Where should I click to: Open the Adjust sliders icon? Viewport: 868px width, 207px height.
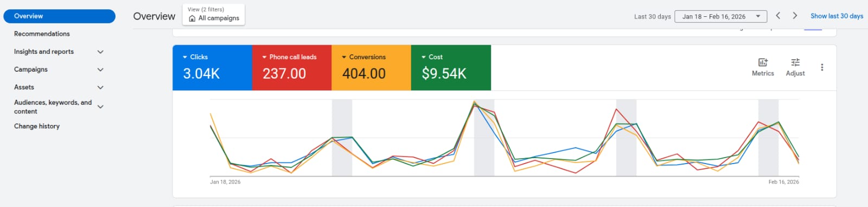795,62
